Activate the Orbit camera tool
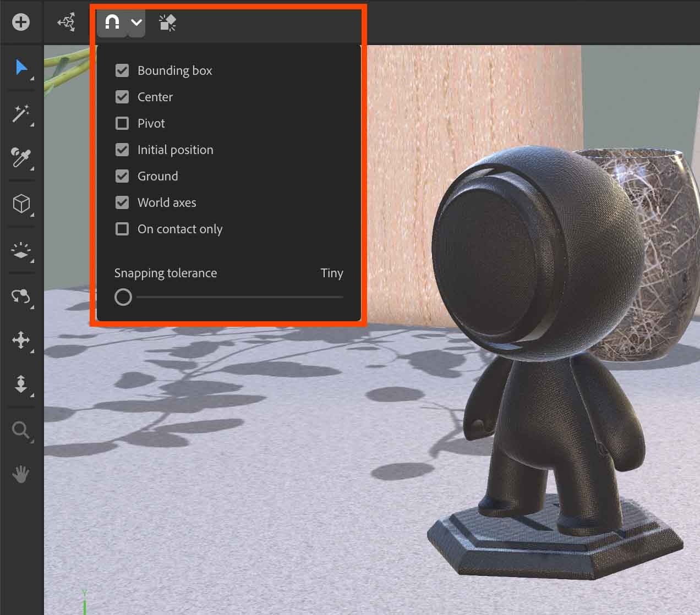The width and height of the screenshot is (700, 615). [21, 296]
